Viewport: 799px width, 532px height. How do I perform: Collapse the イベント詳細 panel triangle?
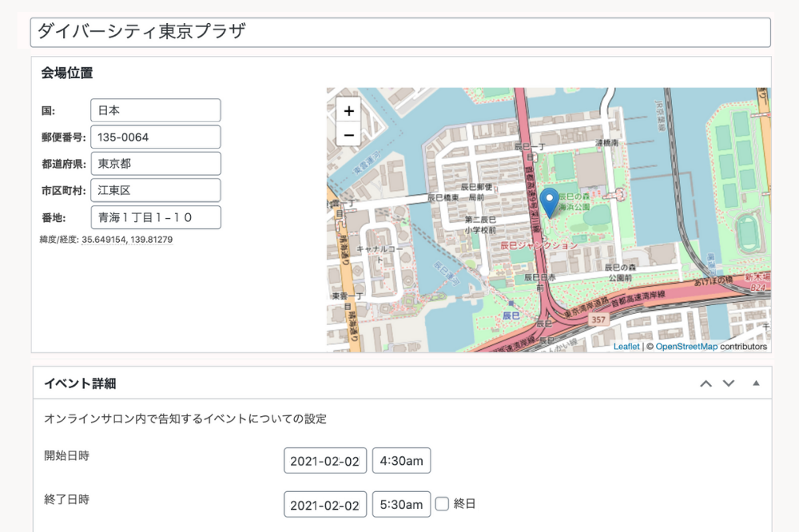pos(756,383)
